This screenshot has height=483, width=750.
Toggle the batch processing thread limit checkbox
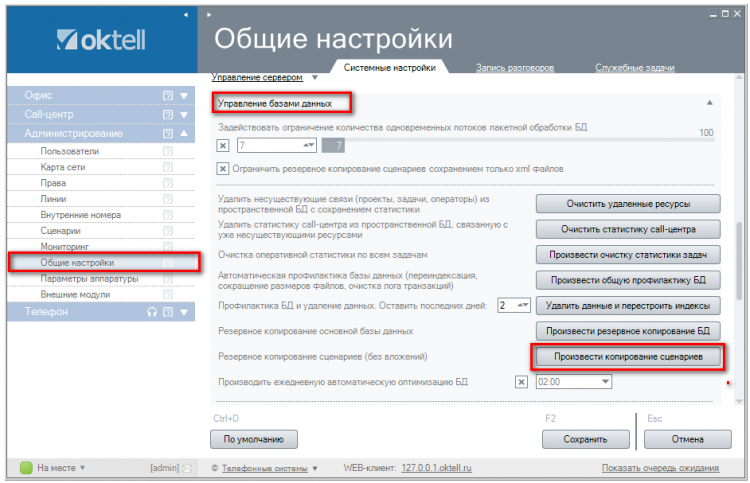[x=223, y=146]
